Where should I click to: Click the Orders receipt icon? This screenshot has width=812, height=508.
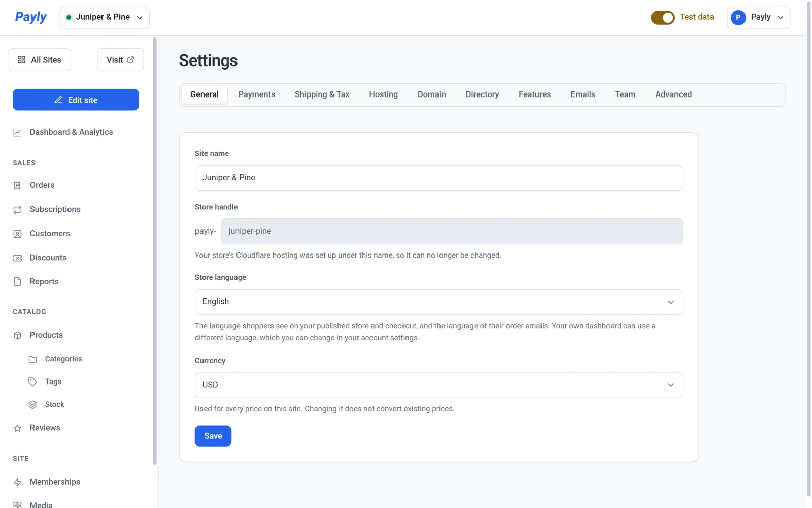pyautogui.click(x=17, y=185)
